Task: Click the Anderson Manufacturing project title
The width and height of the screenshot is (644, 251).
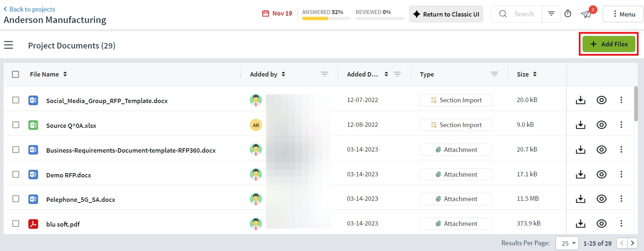Action: tap(55, 20)
